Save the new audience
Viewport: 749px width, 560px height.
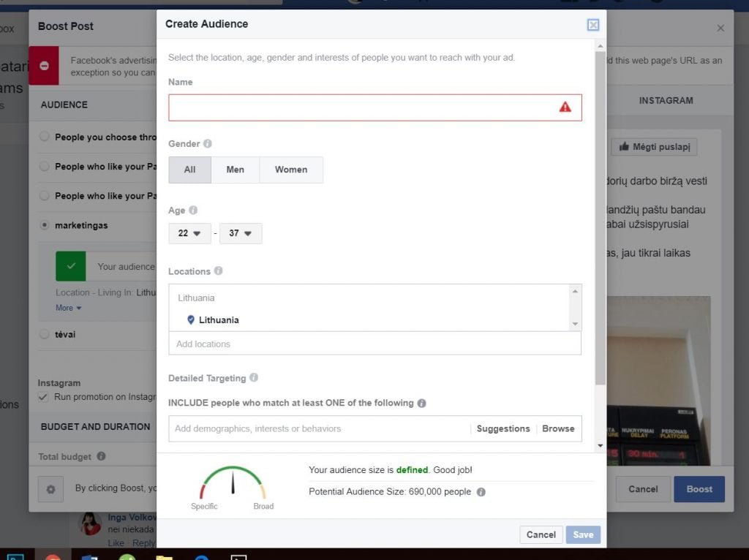[583, 534]
